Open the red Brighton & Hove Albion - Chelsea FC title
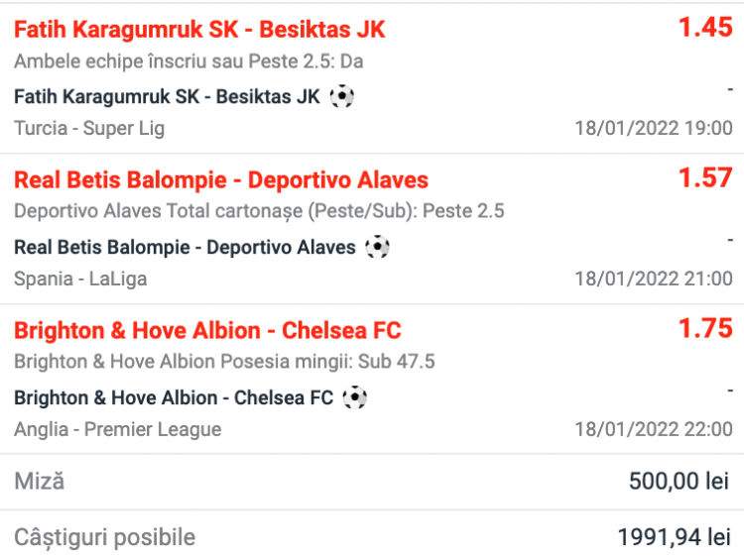744x560 pixels. tap(207, 331)
